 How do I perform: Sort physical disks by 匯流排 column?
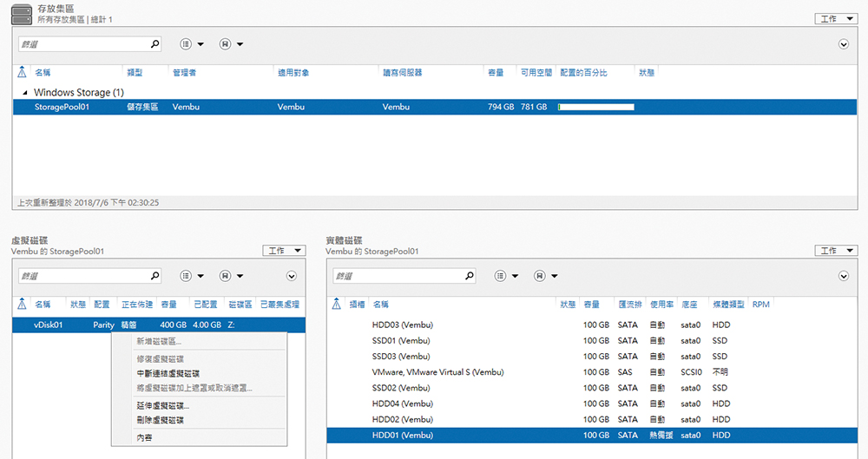coord(630,305)
